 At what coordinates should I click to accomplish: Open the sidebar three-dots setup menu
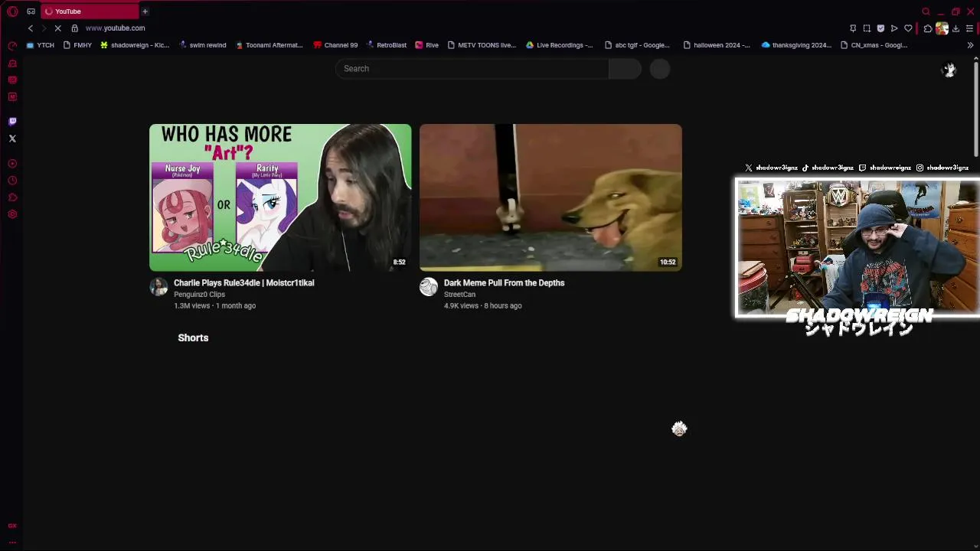click(x=12, y=542)
